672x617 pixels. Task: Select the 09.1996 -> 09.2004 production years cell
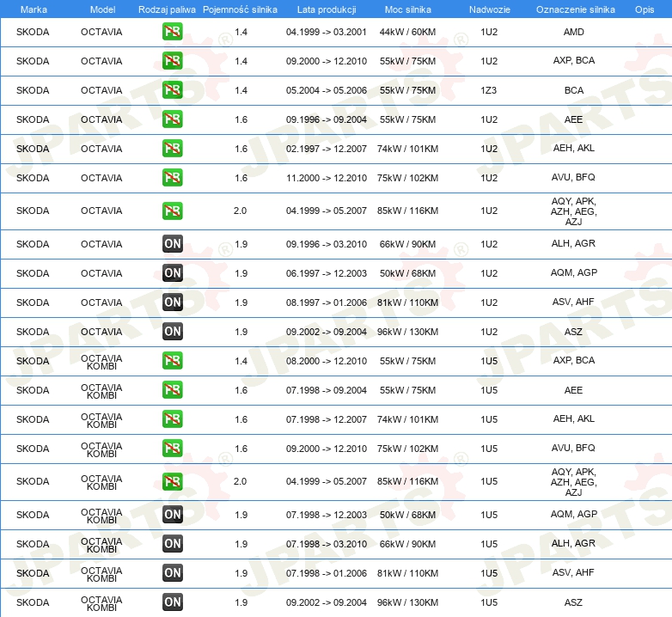[327, 119]
